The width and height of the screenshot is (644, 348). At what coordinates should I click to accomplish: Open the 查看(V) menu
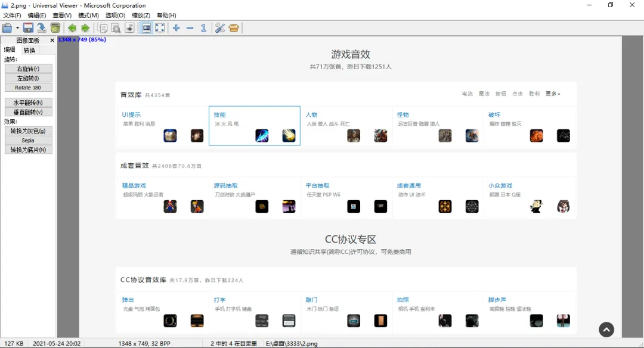(62, 15)
